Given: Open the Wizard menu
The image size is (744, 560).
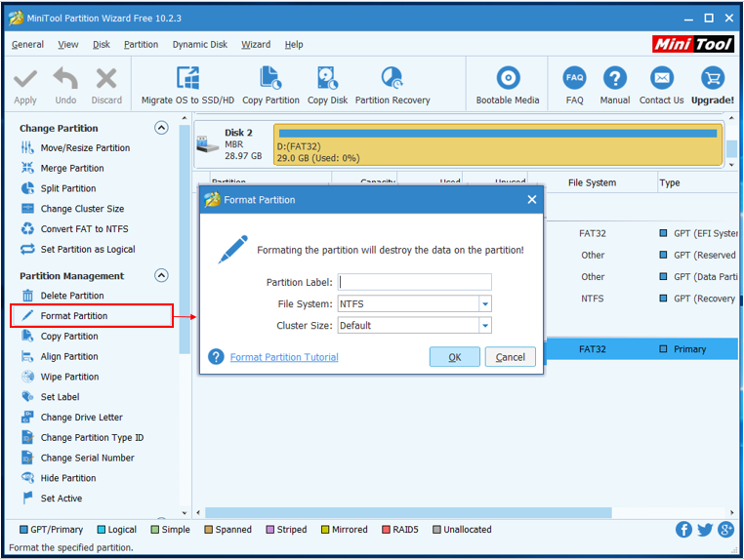Looking at the screenshot, I should [x=256, y=45].
